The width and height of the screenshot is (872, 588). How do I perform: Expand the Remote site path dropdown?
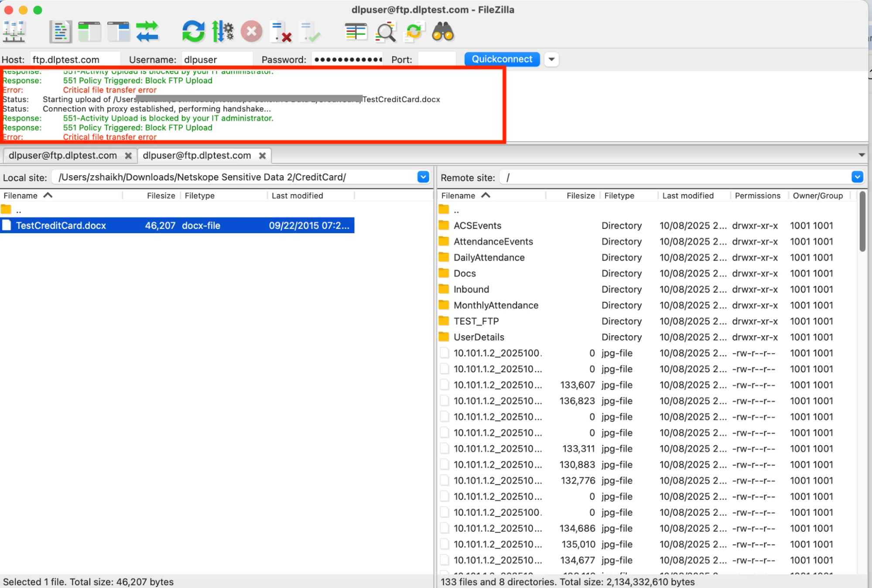[x=857, y=177]
